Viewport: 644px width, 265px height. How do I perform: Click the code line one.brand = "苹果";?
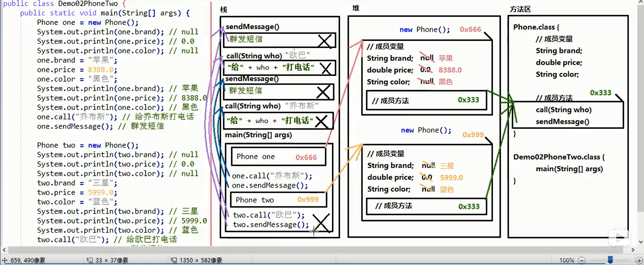pos(77,60)
